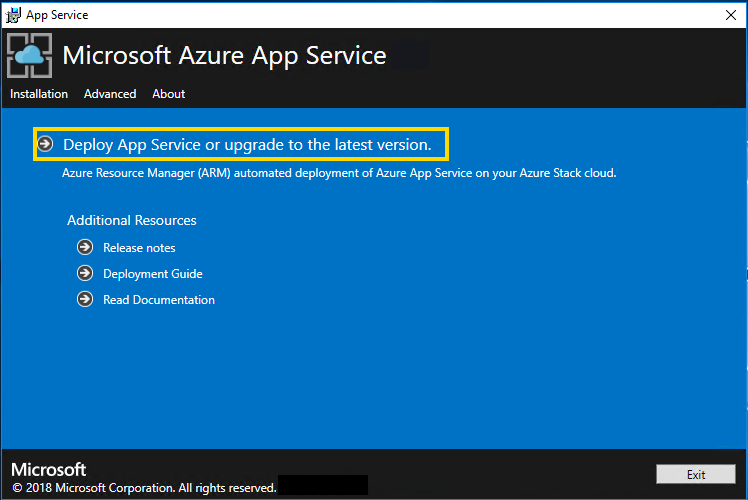Select Deploy App Service or upgrade link
The image size is (748, 500).
click(x=247, y=145)
